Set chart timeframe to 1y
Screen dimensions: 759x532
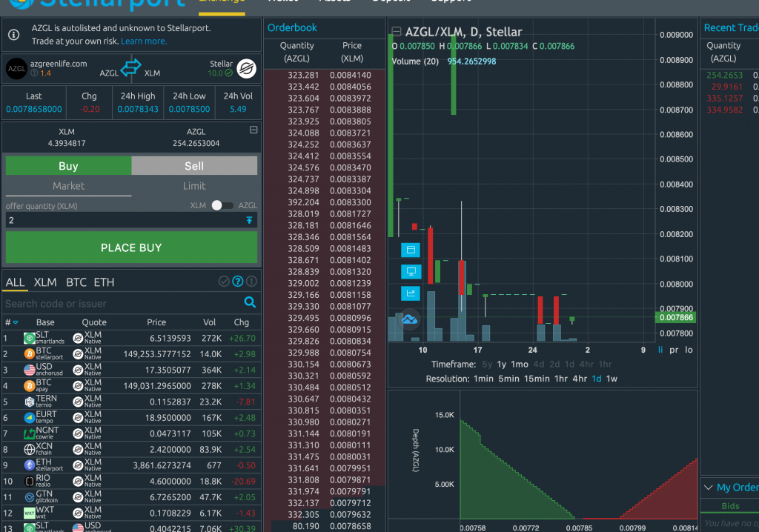[502, 365]
